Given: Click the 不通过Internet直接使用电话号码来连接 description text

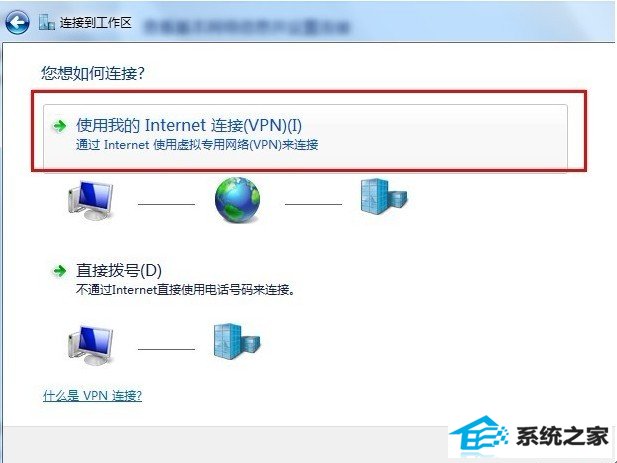Looking at the screenshot, I should pyautogui.click(x=185, y=290).
